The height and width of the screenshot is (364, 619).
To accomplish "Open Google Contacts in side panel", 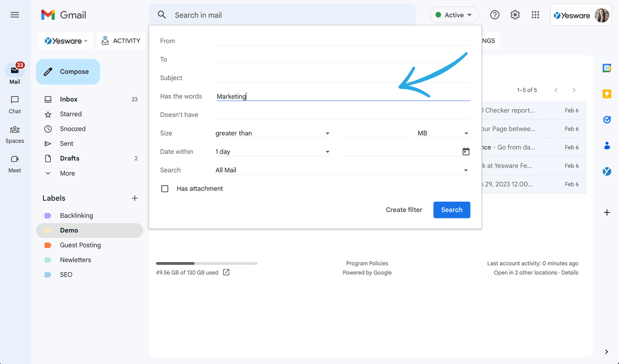I will (x=606, y=146).
